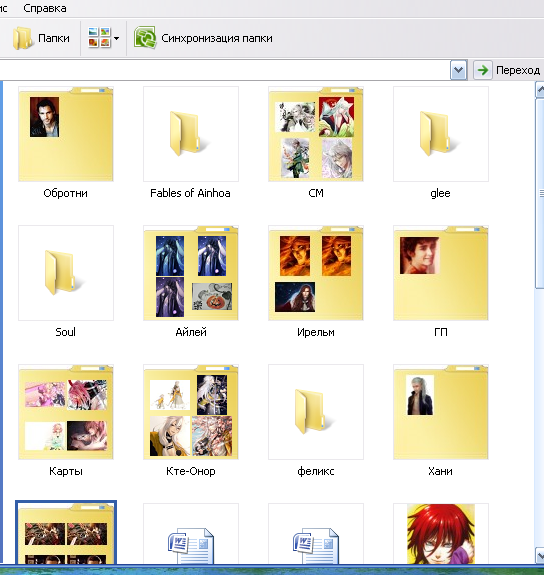The width and height of the screenshot is (544, 575).
Task: Click the СМ name label
Action: click(x=316, y=193)
